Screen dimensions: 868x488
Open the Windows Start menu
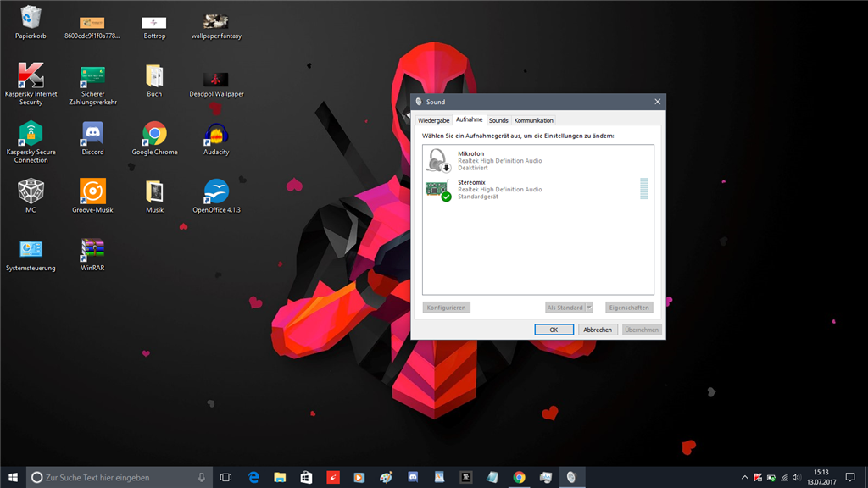click(14, 477)
